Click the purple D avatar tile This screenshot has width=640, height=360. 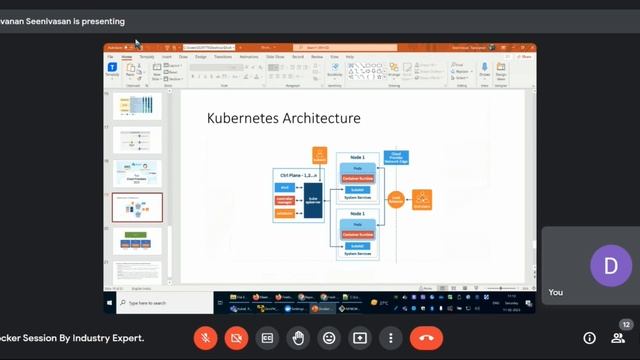[611, 266]
